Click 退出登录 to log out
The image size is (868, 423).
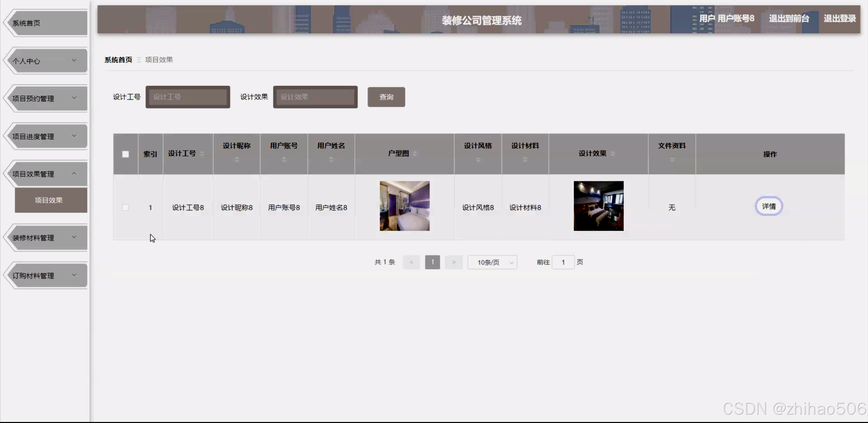tap(840, 19)
